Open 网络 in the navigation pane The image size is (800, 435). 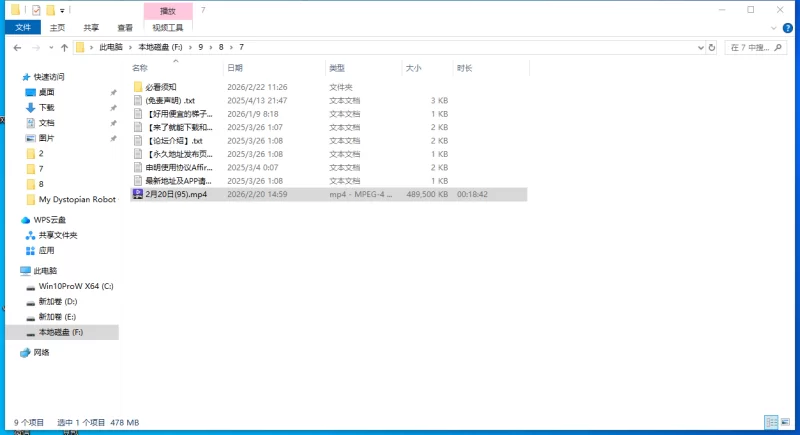point(41,352)
